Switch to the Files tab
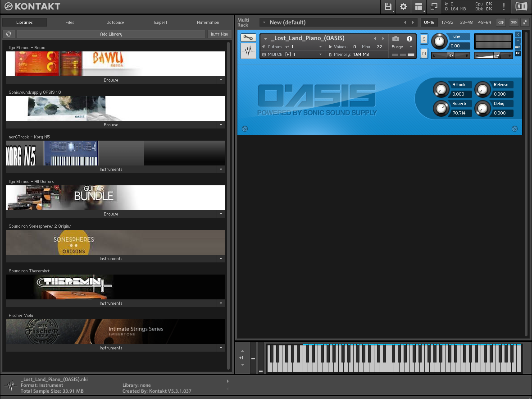Viewport: 532px width, 399px height. [x=69, y=23]
